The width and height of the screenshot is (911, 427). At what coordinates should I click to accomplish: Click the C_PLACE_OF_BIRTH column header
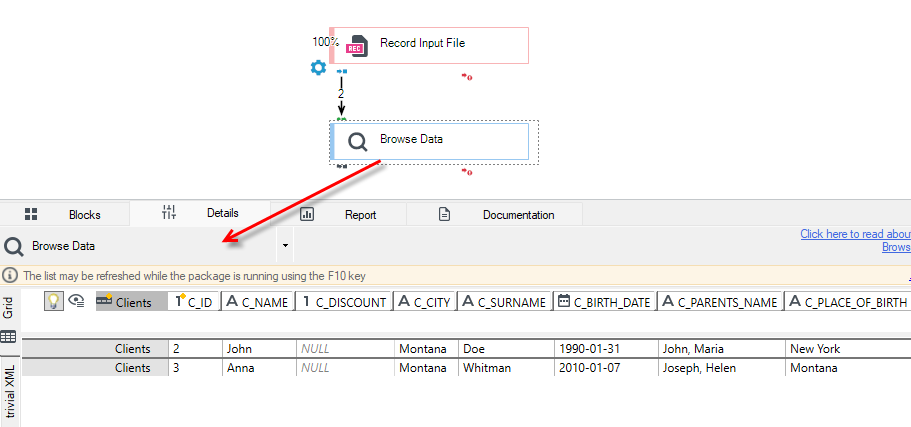tap(848, 302)
